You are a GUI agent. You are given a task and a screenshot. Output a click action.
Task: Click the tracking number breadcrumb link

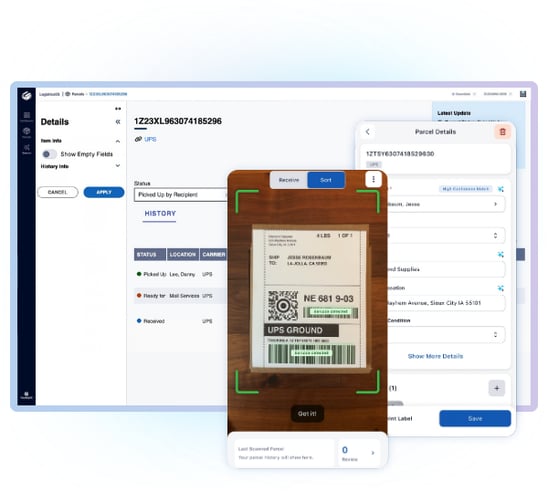[x=108, y=94]
